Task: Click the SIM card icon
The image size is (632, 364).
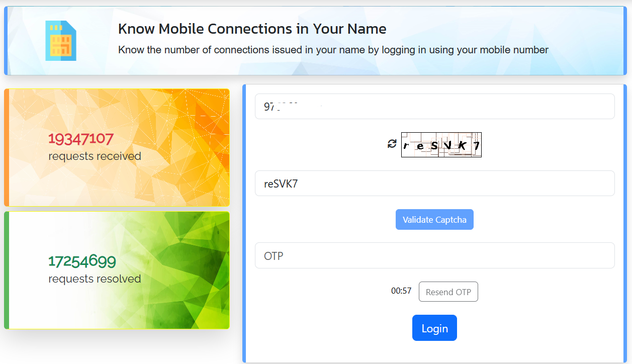Action: 60,41
